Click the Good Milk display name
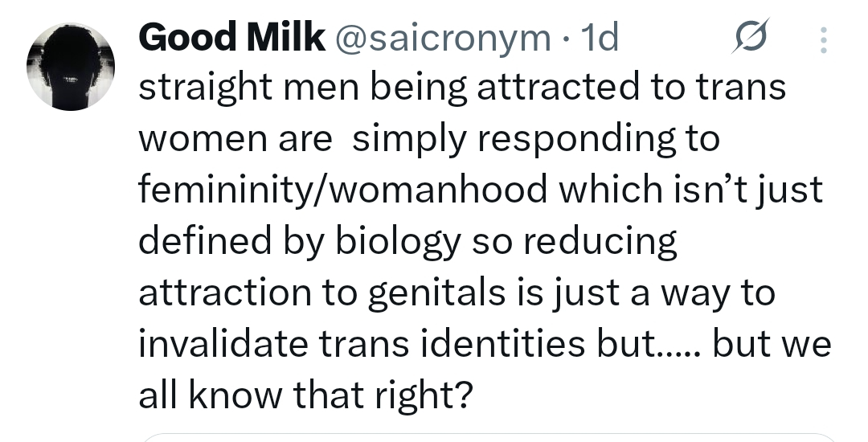868x442 pixels. coord(231,38)
